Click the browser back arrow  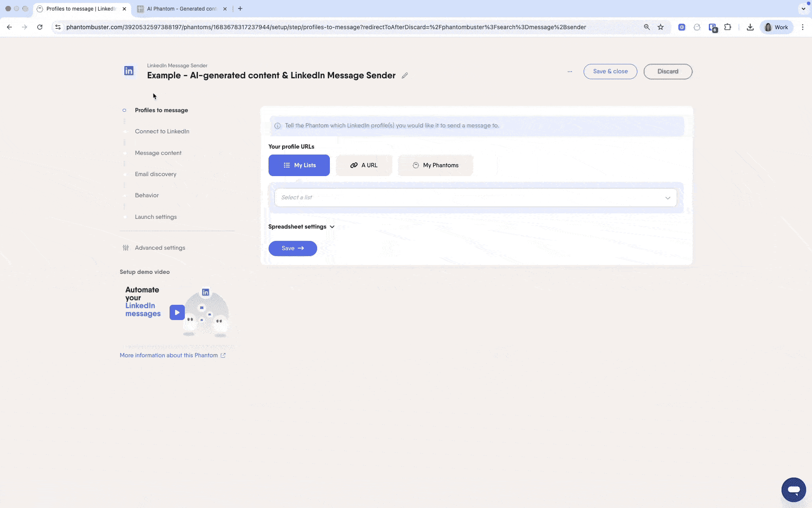(x=9, y=27)
